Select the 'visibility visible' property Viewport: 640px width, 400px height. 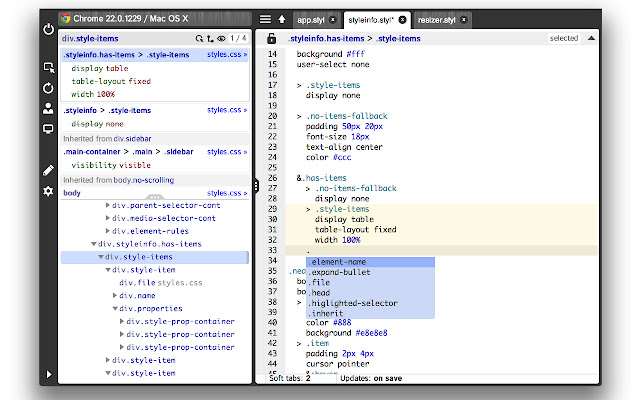click(x=111, y=165)
